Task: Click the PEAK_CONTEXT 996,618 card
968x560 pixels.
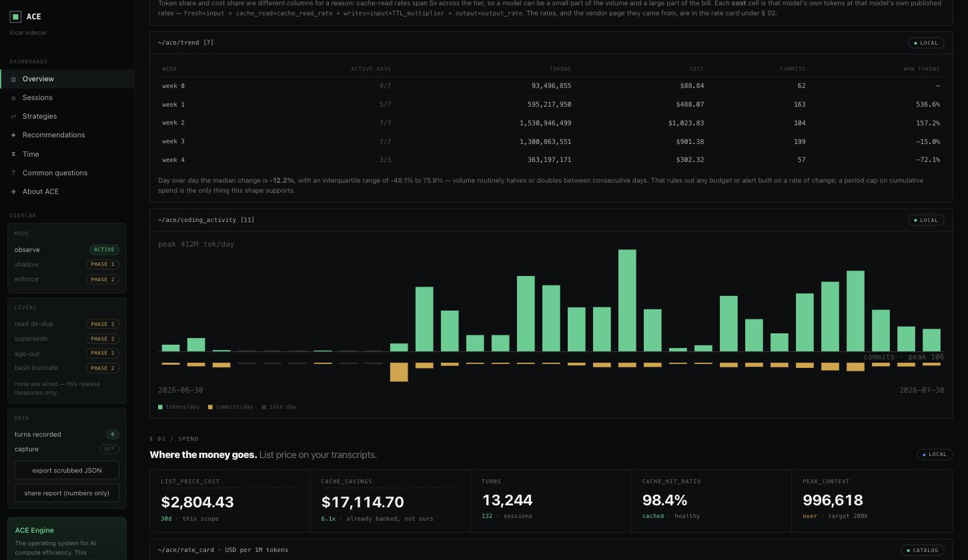Action: coord(872,501)
